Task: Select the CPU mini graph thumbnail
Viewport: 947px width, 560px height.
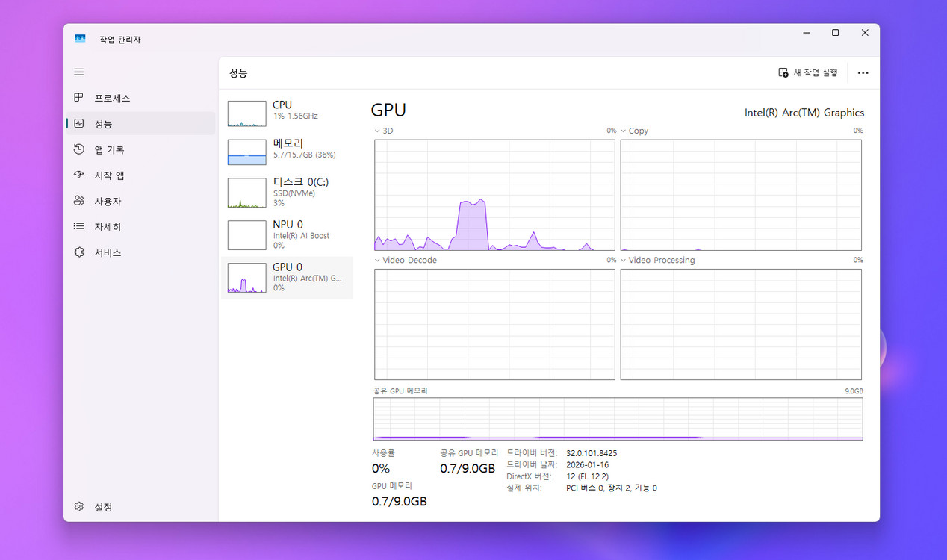Action: 246,113
